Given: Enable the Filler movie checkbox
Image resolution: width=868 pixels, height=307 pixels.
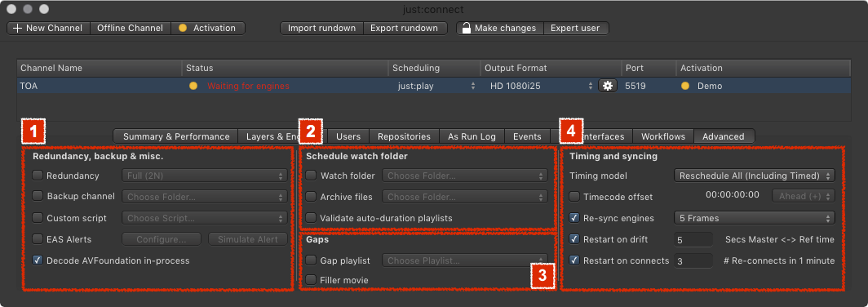Looking at the screenshot, I should click(311, 280).
